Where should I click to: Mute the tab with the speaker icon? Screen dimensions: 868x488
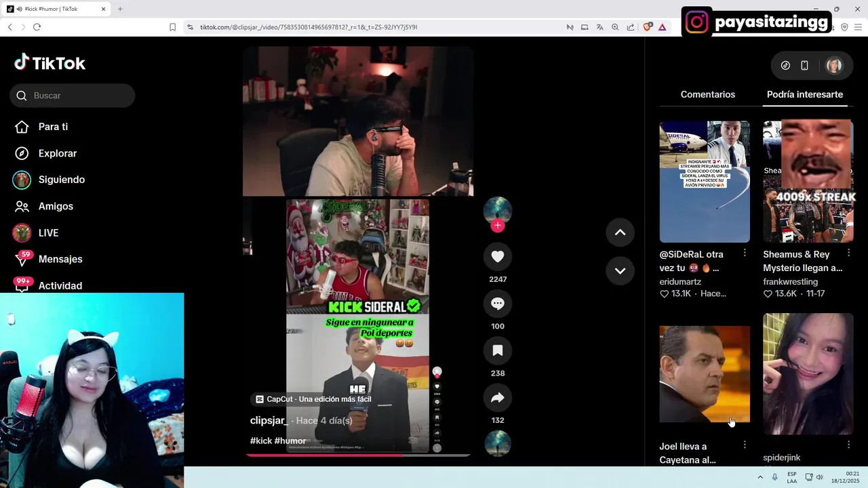18,9
